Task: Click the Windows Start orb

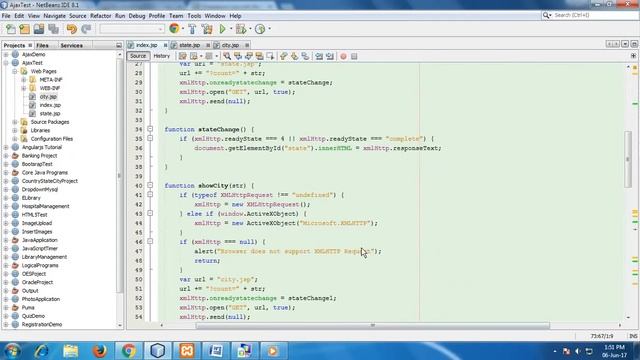Action: [12, 351]
